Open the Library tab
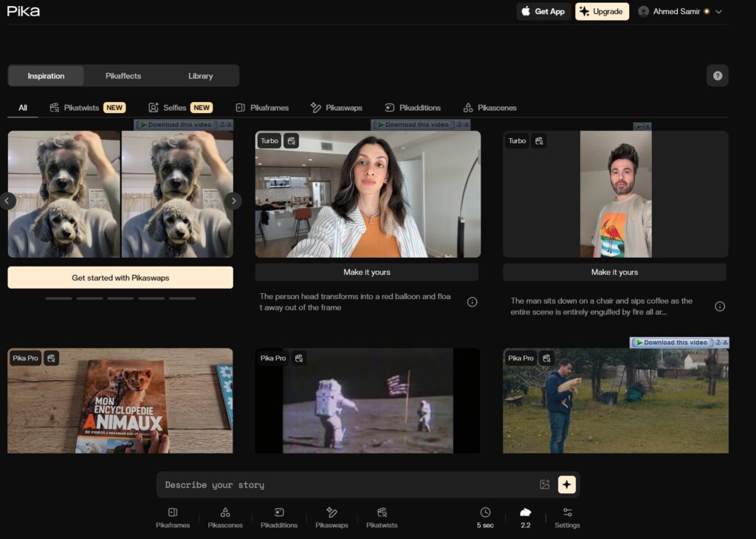756x539 pixels. point(200,76)
